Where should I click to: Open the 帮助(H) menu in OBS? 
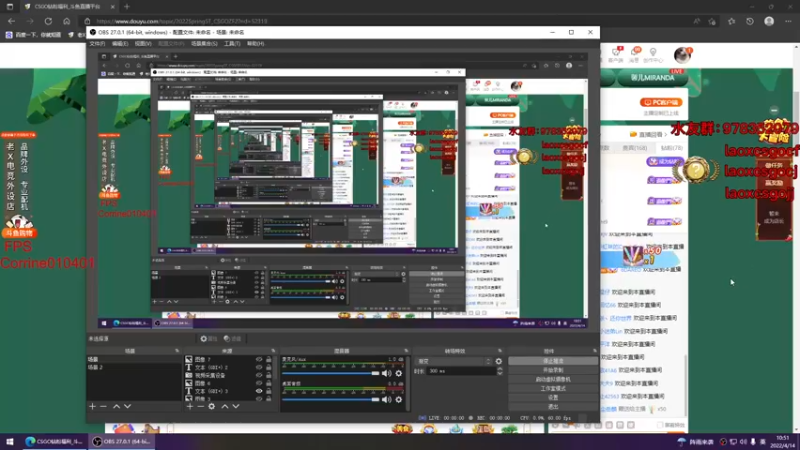pos(256,44)
